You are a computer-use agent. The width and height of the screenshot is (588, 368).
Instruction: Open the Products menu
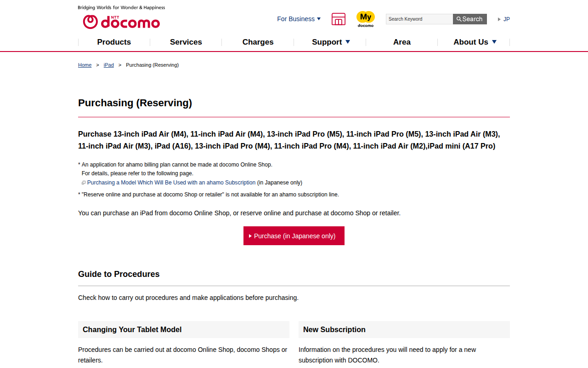(x=114, y=42)
